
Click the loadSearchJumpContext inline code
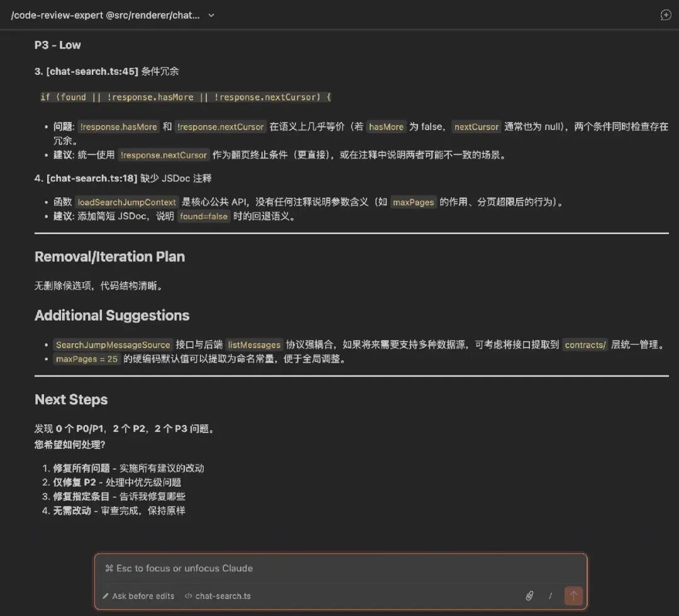click(126, 202)
